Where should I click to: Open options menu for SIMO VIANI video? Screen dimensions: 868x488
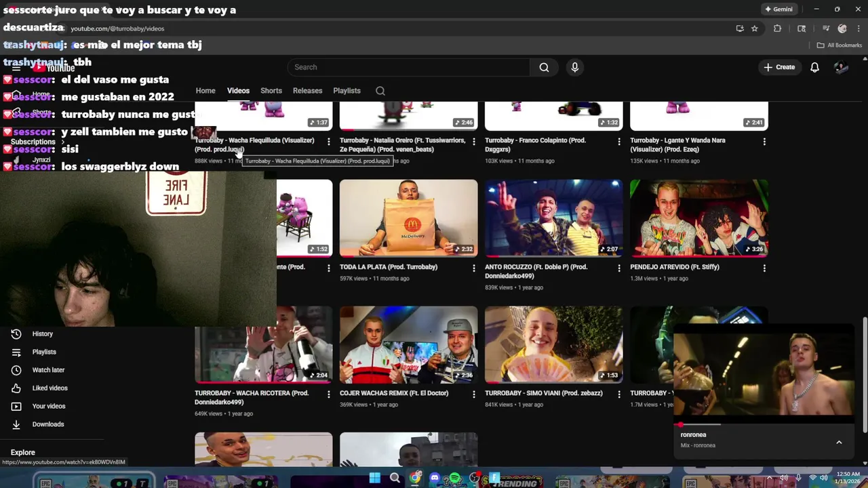619,394
